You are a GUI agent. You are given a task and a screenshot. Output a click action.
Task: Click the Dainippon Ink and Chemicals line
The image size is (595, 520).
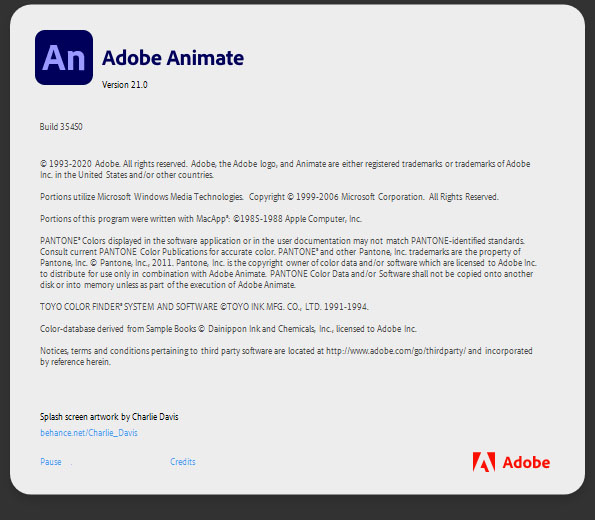(228, 329)
